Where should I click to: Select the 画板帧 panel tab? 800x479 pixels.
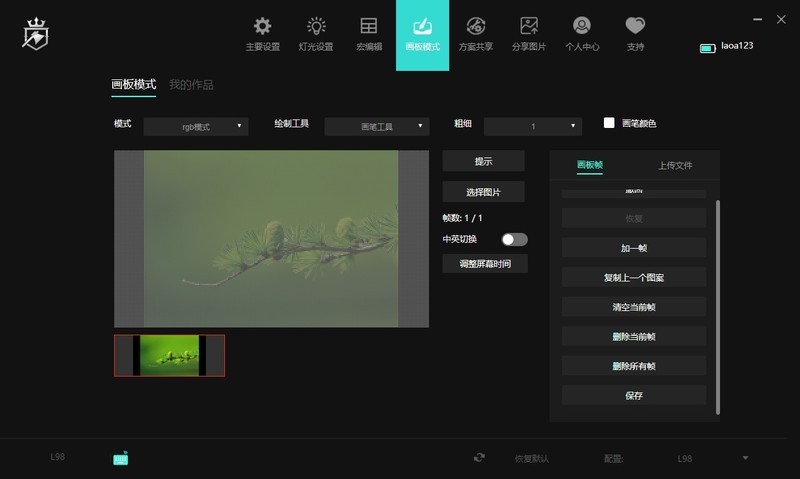click(x=590, y=165)
